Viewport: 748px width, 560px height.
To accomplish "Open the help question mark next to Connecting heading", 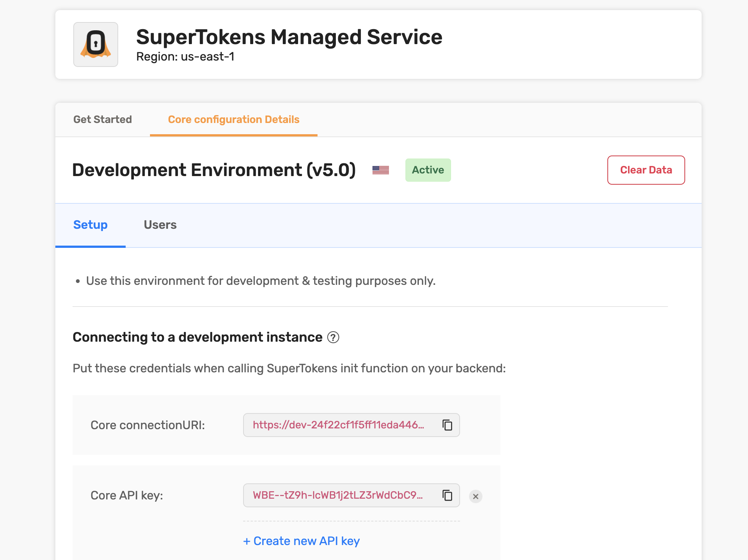I will (x=334, y=337).
